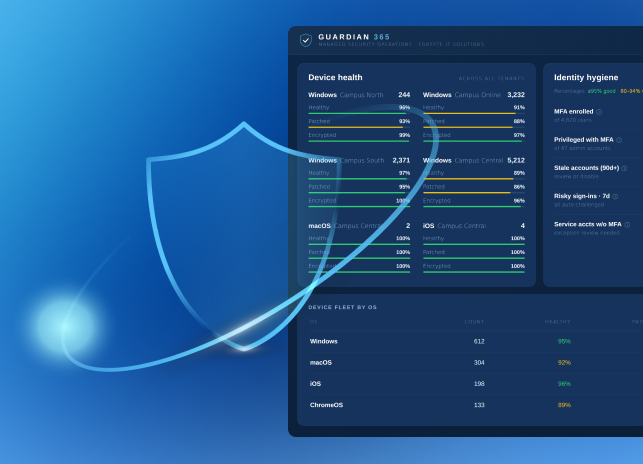Click Healthy label in iOS Campus Central card
The width and height of the screenshot is (643, 464).
[x=433, y=238]
